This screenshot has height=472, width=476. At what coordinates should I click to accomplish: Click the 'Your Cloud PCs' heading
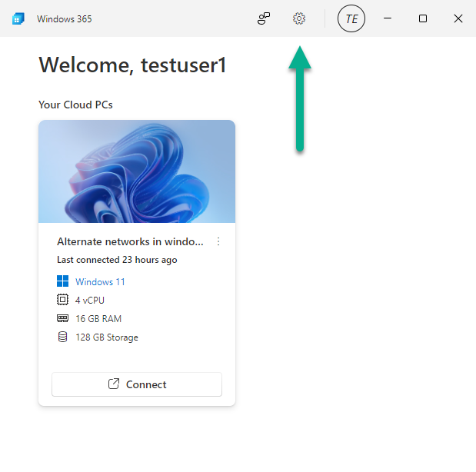tap(75, 105)
